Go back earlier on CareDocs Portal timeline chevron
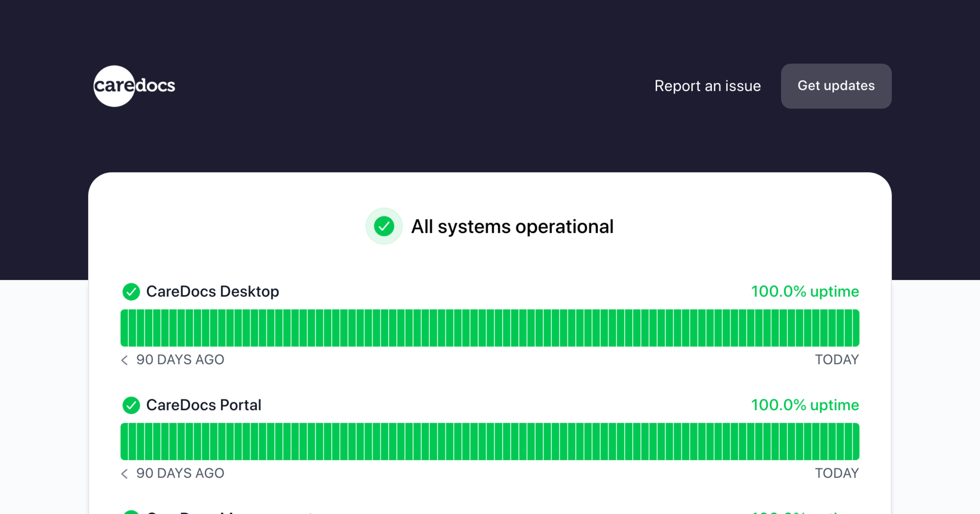The image size is (980, 514). (125, 473)
